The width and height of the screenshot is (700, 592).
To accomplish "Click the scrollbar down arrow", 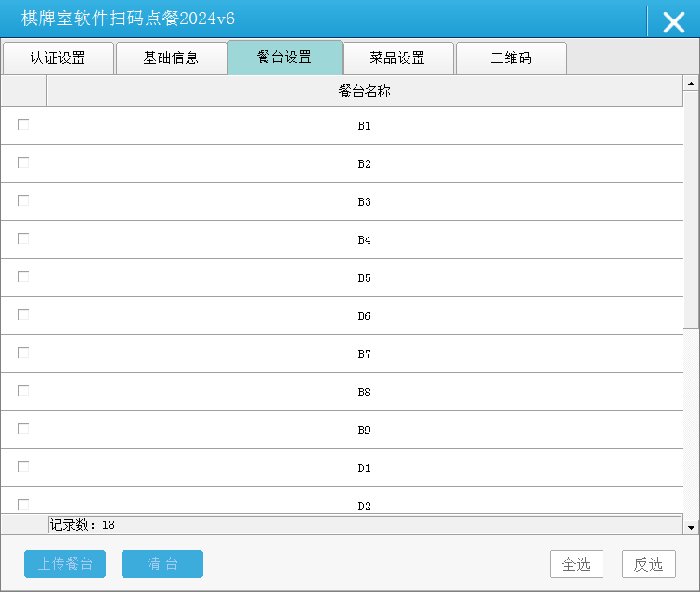I will [691, 527].
